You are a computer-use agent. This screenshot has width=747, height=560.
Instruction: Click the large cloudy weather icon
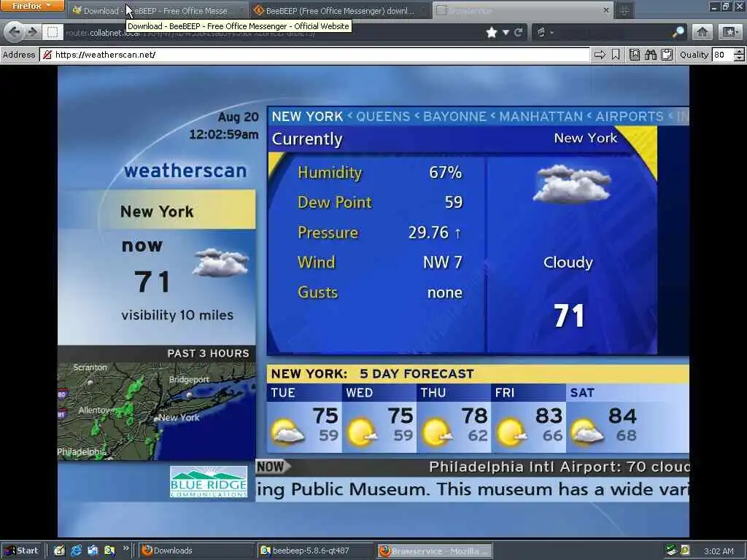(572, 184)
